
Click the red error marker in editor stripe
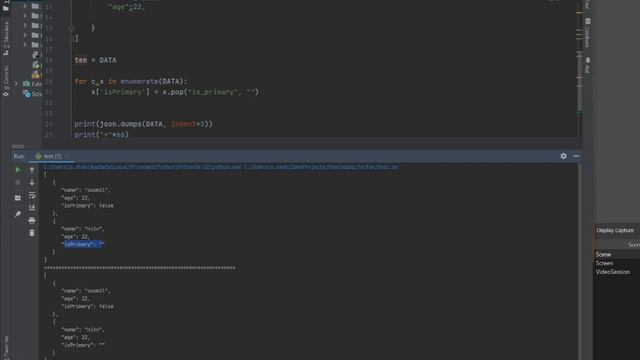coord(579,78)
